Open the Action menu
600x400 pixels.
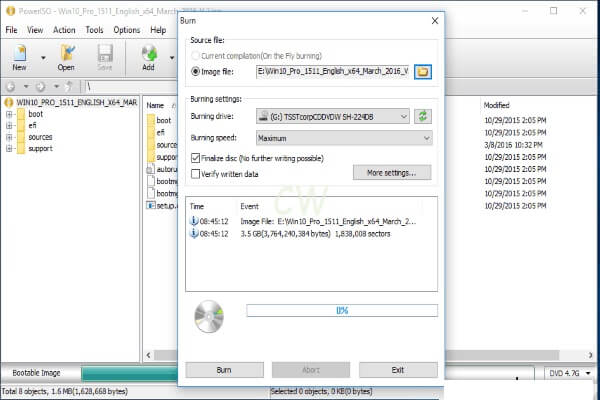(x=64, y=30)
